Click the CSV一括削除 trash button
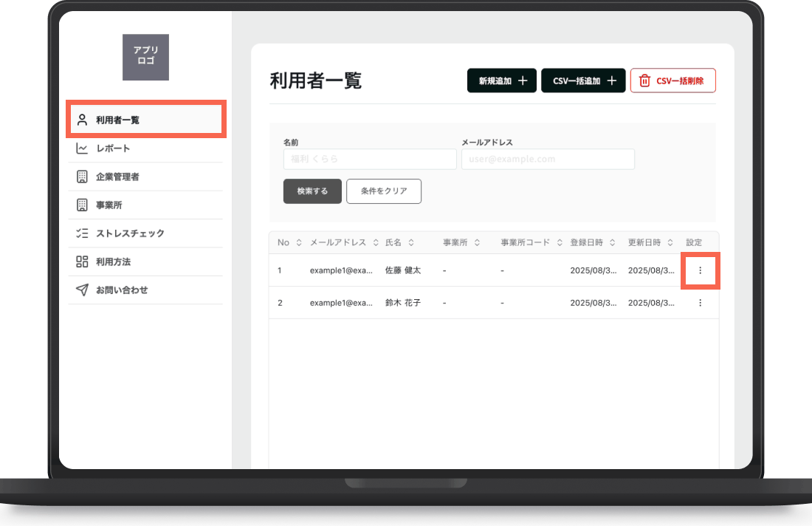The height and width of the screenshot is (526, 812). pyautogui.click(x=672, y=81)
